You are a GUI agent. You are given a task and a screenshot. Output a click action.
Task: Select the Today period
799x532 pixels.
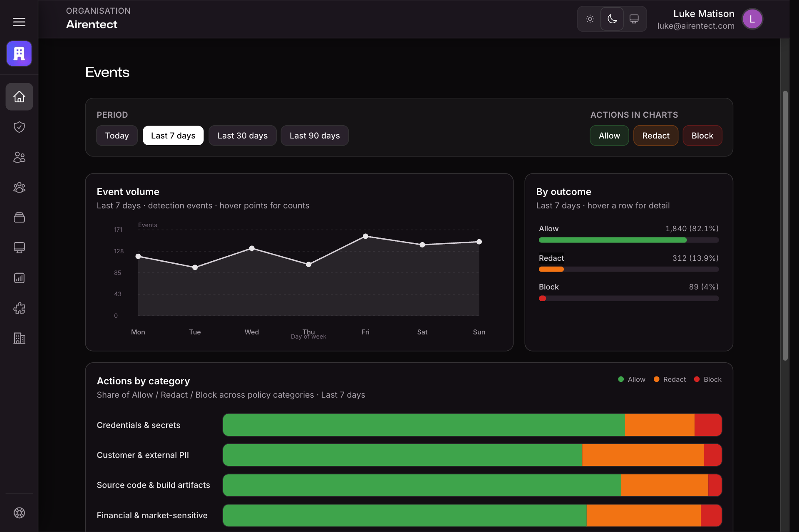click(117, 136)
